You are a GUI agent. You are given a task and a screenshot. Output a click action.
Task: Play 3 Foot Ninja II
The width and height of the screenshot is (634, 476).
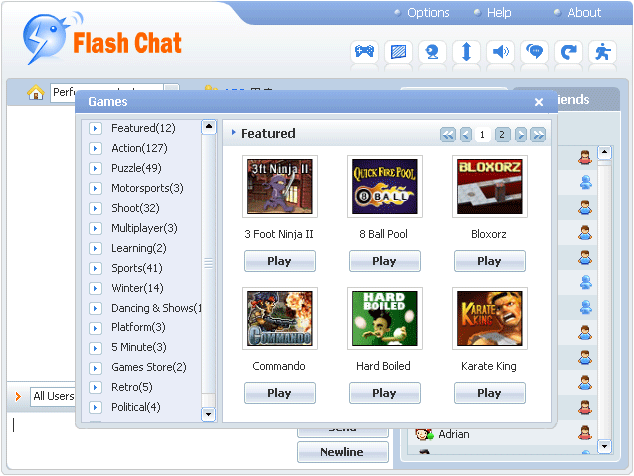click(280, 261)
